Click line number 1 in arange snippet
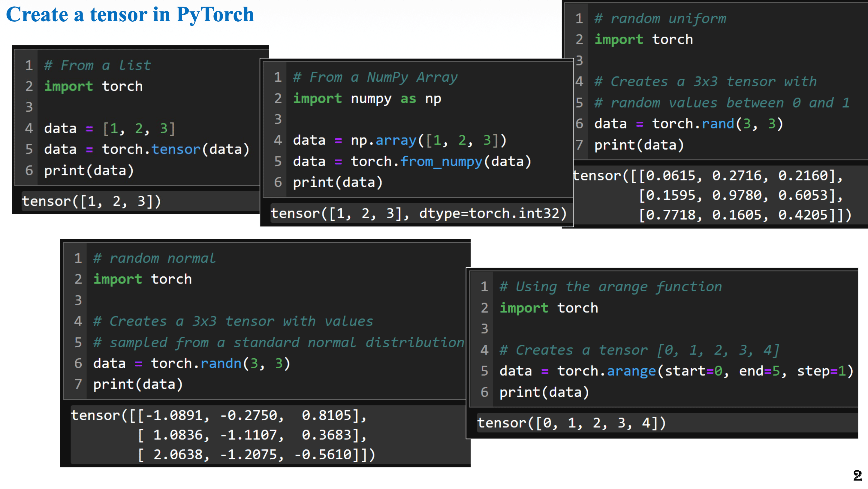Viewport: 868px width, 489px height. [484, 286]
